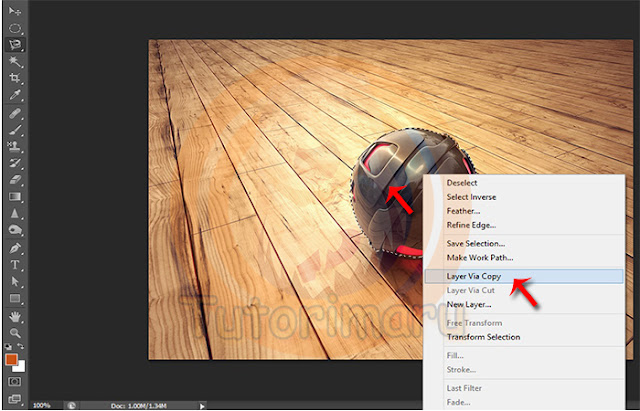This screenshot has height=411, width=640.
Task: Choose Layer Via Copy
Action: coord(524,276)
